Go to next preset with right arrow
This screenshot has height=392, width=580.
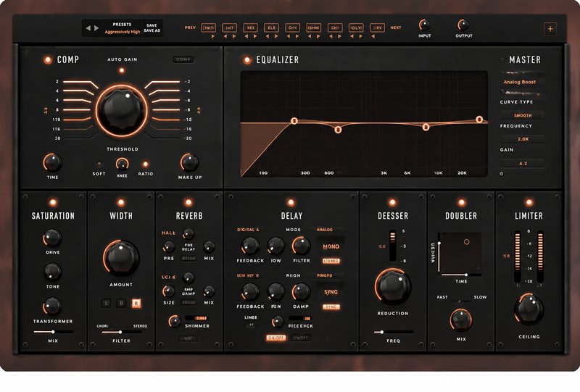(x=96, y=28)
